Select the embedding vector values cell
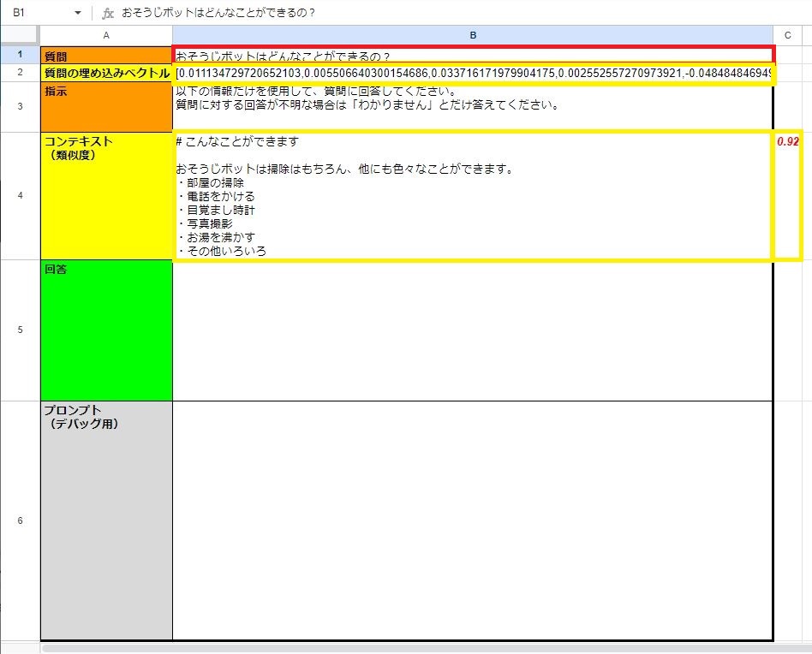812x654 pixels. click(472, 74)
